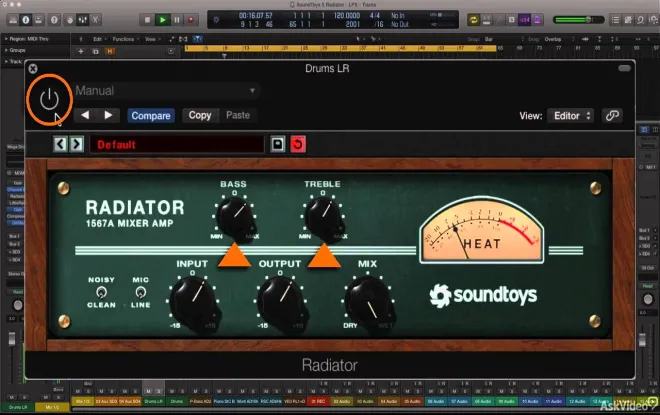
Task: Select the red 01 REC channel label
Action: pos(318,402)
